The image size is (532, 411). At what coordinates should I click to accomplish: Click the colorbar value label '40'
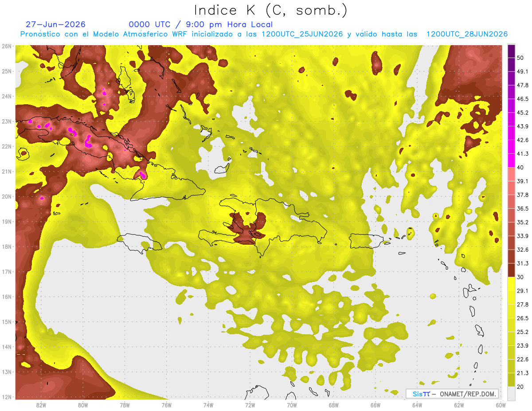(x=520, y=168)
